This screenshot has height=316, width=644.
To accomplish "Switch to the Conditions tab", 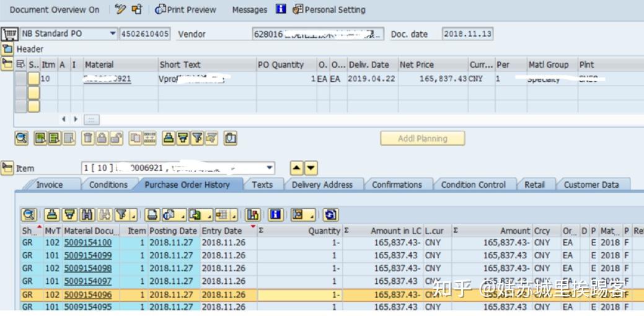I will (108, 185).
